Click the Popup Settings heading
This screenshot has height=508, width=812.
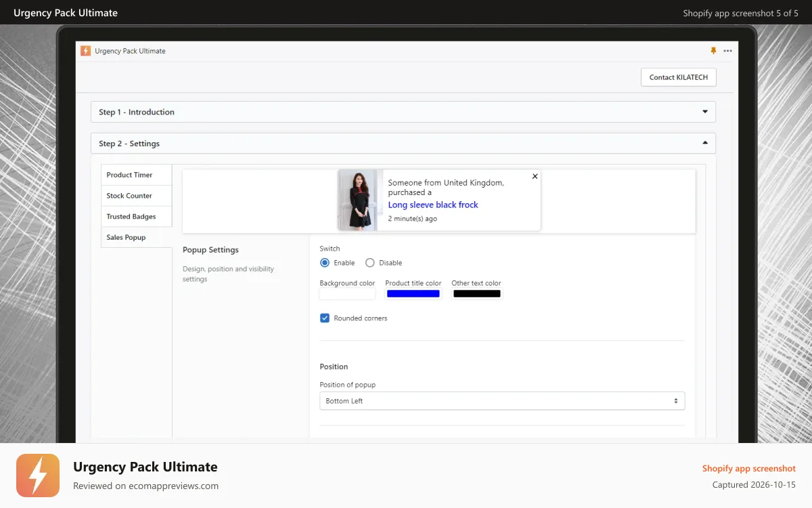(210, 250)
